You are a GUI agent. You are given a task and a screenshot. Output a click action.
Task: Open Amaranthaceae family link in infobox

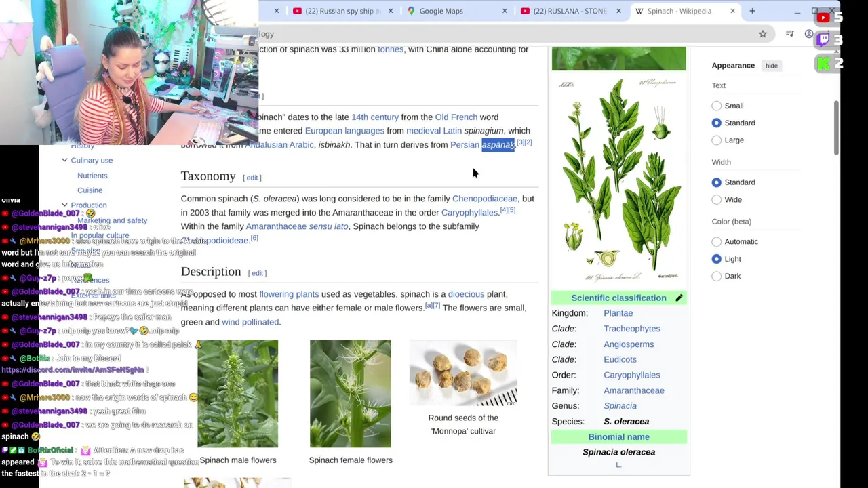click(x=634, y=390)
